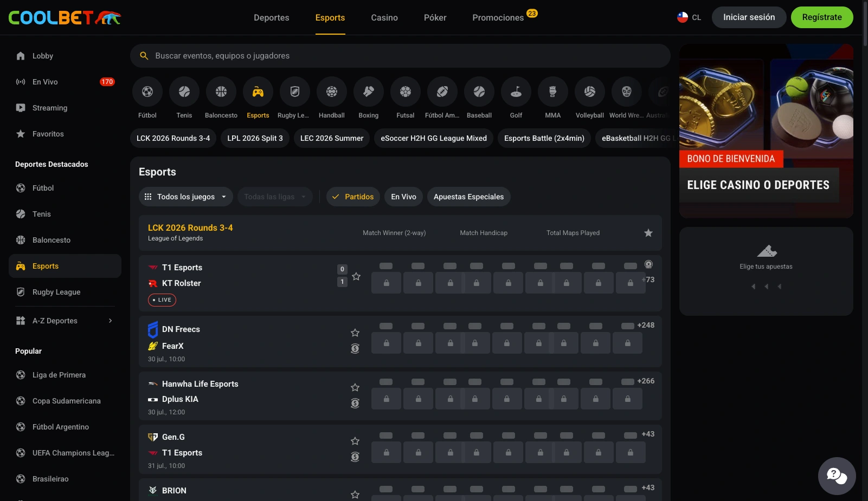
Task: Open the Todas las ligas dropdown
Action: coord(275,197)
